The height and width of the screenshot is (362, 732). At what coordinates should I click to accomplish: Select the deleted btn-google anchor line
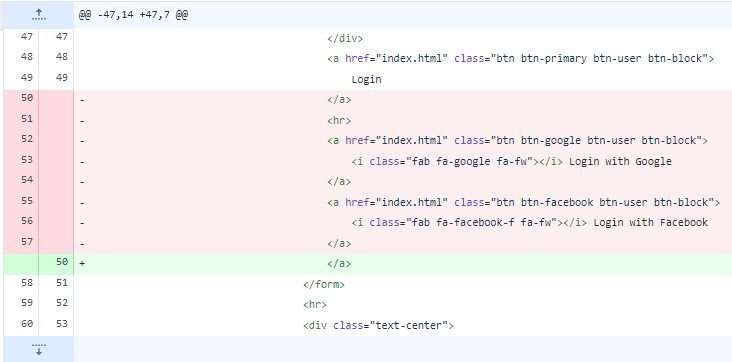click(x=517, y=141)
